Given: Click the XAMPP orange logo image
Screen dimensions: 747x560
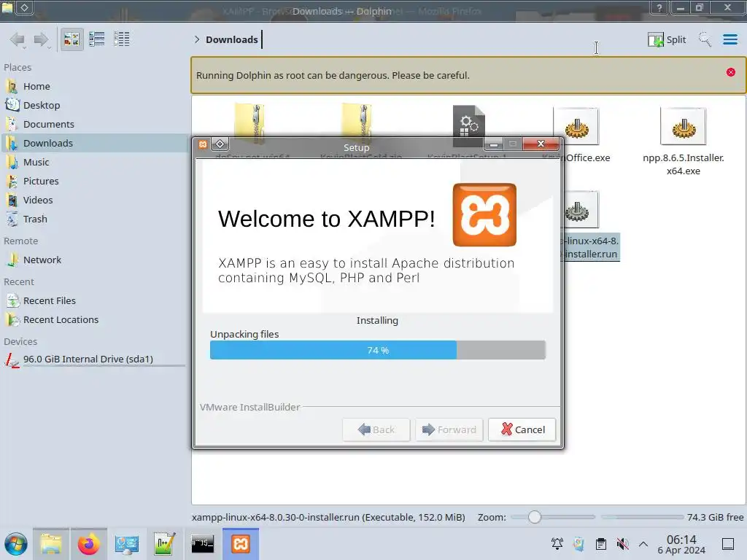Looking at the screenshot, I should [484, 215].
